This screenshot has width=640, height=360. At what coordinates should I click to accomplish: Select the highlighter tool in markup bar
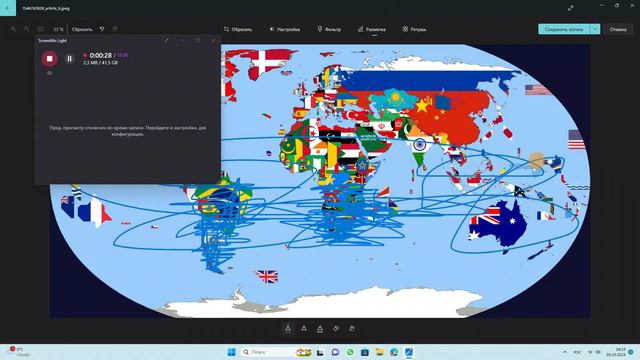click(320, 329)
